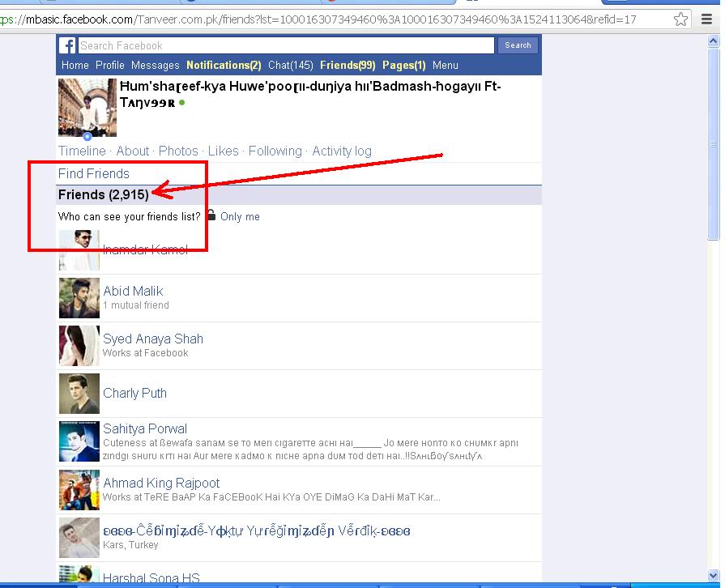Focus the Search Facebook input field
The image size is (725, 588).
tap(286, 45)
